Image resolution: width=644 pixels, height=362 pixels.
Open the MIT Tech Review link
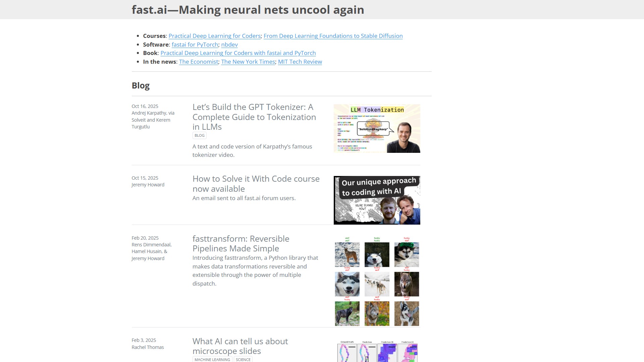coord(300,62)
